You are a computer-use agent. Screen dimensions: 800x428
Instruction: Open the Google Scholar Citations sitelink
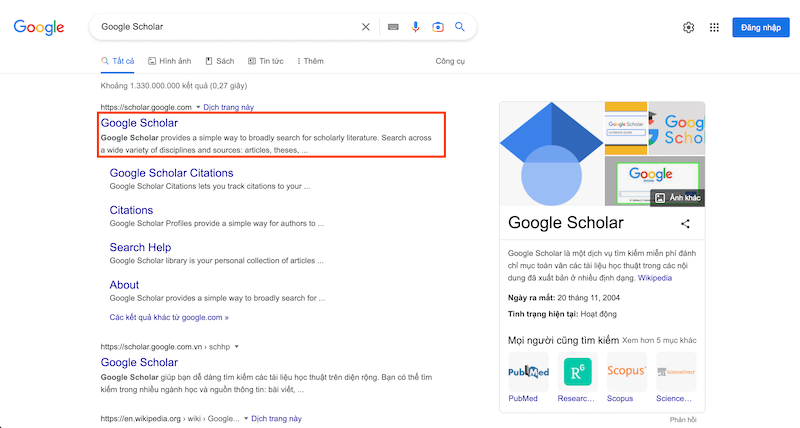(171, 173)
